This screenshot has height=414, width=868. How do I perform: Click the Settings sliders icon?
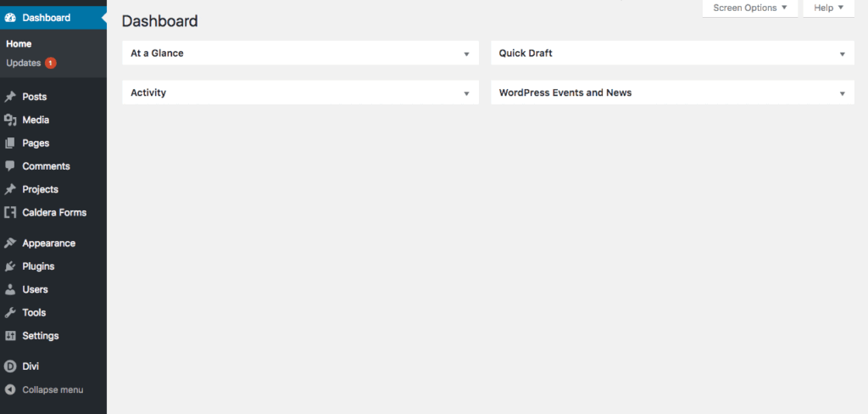(10, 336)
